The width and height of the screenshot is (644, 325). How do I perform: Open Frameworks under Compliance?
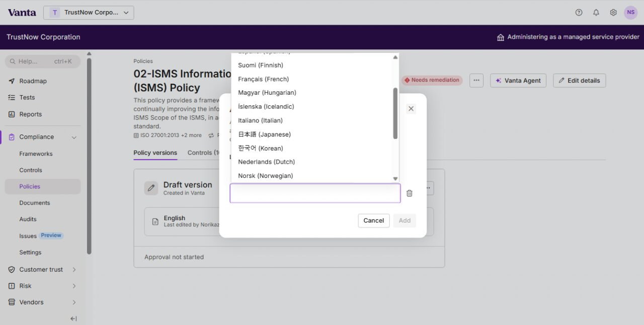point(36,154)
